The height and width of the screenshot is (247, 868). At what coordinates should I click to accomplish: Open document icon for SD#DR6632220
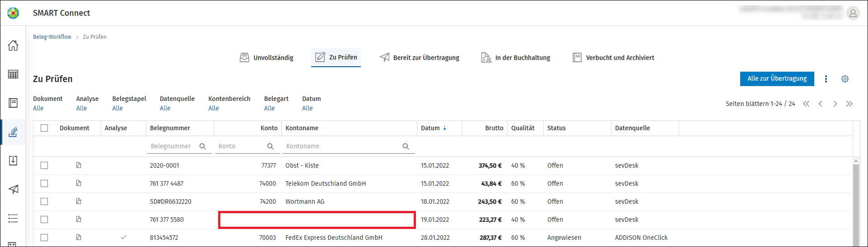click(79, 201)
